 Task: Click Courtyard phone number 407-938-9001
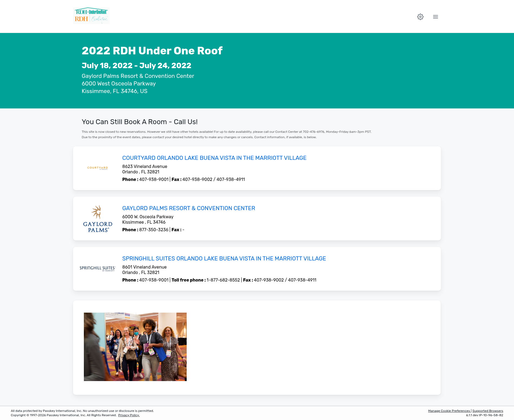click(x=154, y=179)
